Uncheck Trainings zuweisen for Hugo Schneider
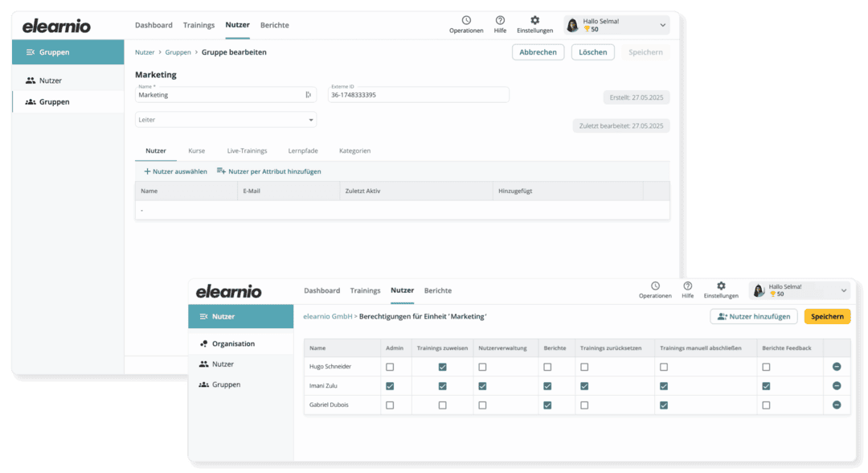 (442, 367)
